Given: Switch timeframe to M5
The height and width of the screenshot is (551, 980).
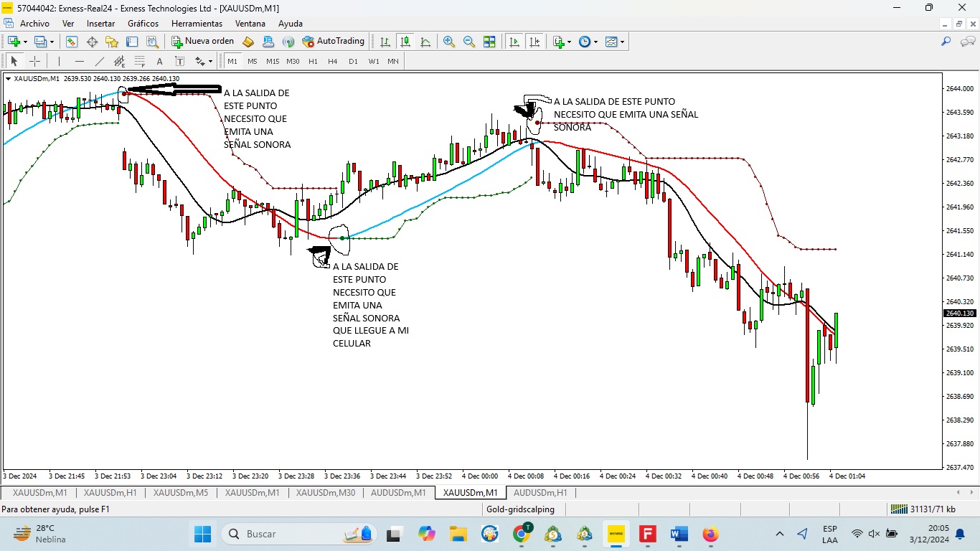Looking at the screenshot, I should pos(253,61).
